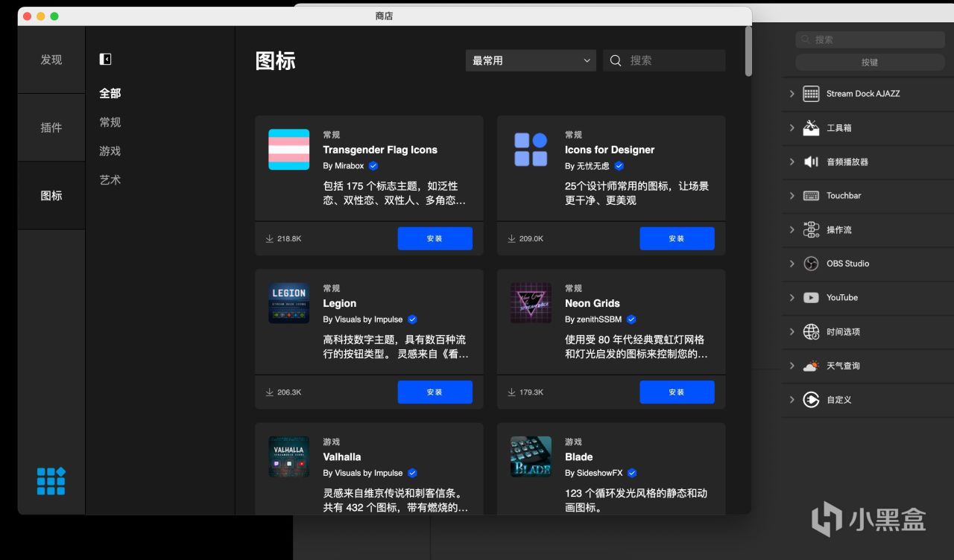Image resolution: width=954 pixels, height=560 pixels.
Task: Filter by the 艺术 category
Action: [x=110, y=180]
